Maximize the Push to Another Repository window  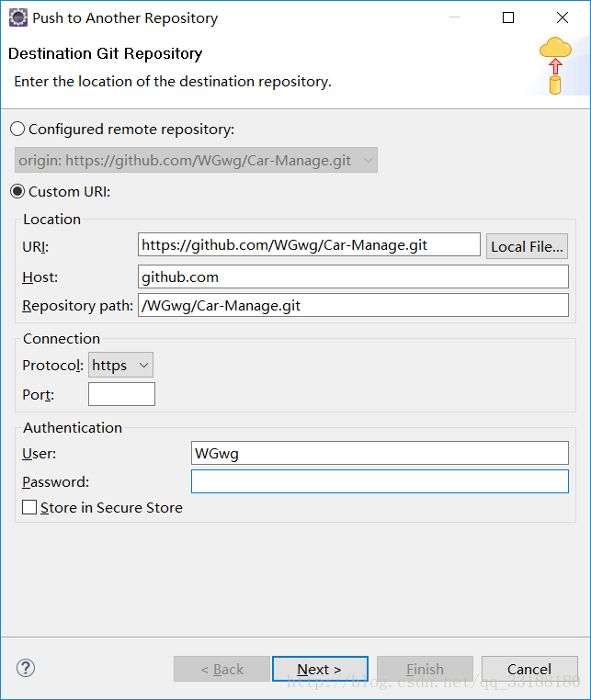point(508,17)
